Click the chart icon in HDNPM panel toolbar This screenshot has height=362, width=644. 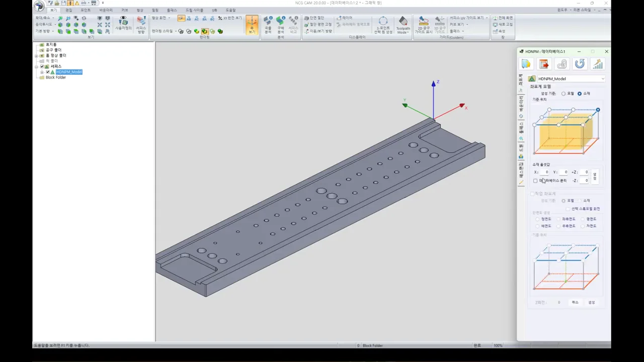point(597,64)
